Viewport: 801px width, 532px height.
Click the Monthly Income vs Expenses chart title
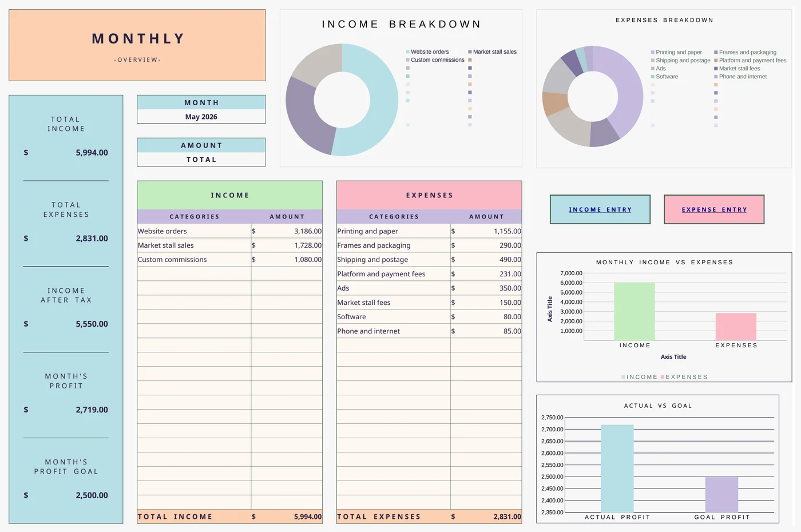664,262
